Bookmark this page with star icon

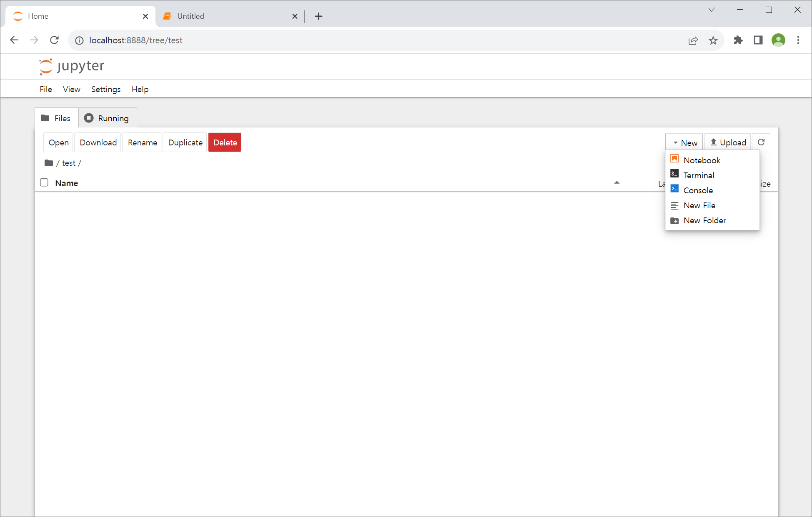coord(713,40)
